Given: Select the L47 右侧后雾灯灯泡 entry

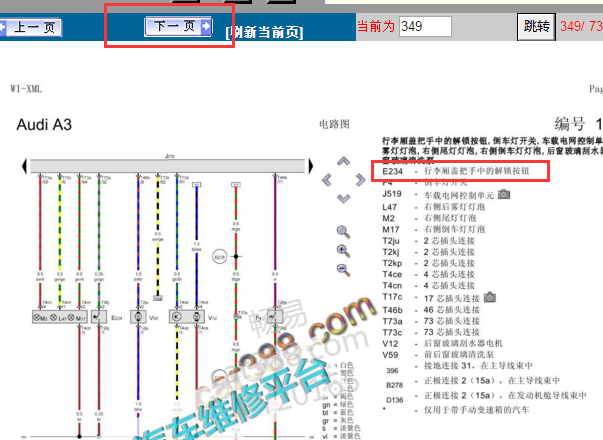Looking at the screenshot, I should [x=433, y=207].
